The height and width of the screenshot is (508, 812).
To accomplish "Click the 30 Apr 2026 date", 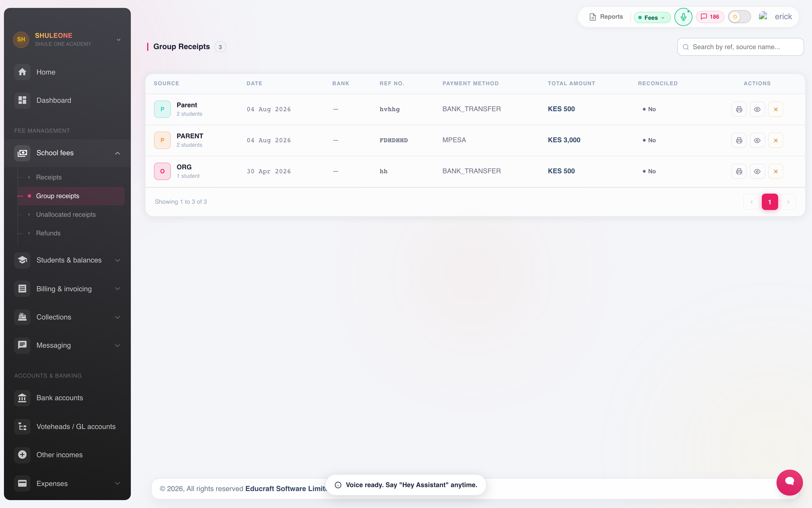I will point(269,171).
